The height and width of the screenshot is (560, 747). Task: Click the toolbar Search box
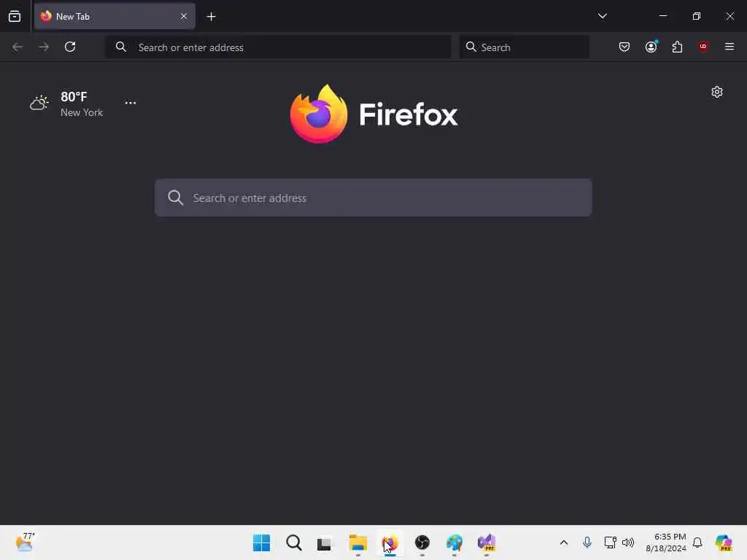click(x=524, y=47)
